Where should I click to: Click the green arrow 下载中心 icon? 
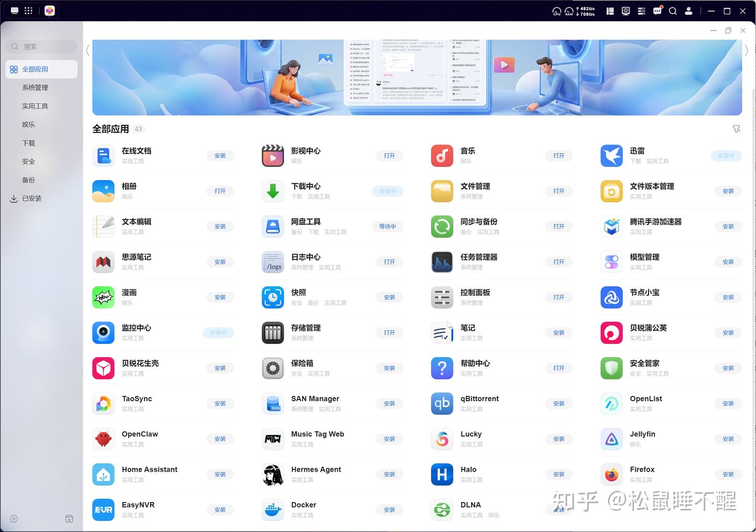(x=273, y=191)
